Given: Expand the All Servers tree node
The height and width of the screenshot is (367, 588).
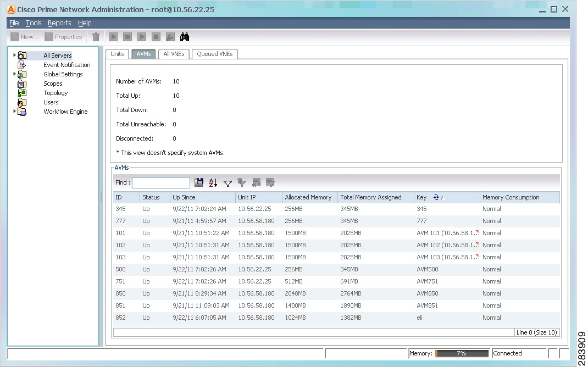Looking at the screenshot, I should click(14, 55).
